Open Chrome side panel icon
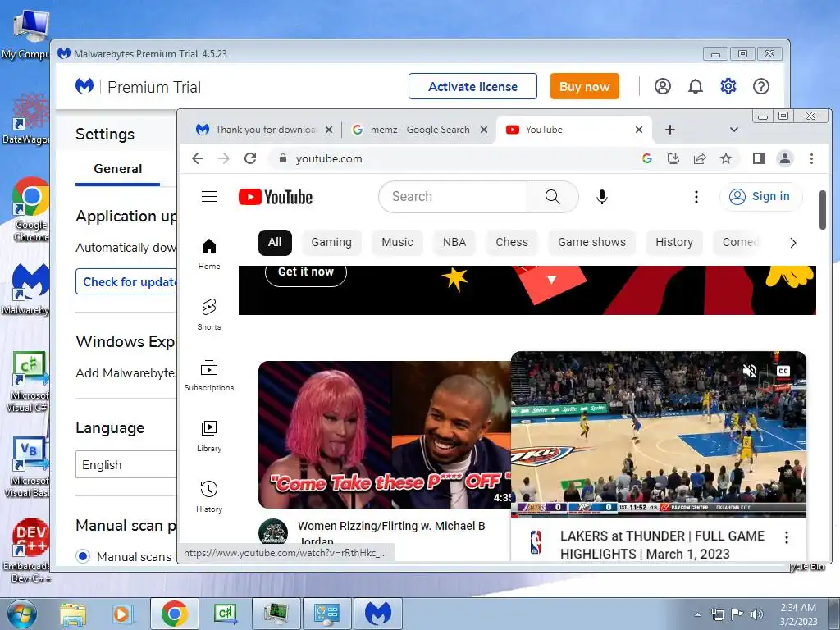 pos(758,158)
